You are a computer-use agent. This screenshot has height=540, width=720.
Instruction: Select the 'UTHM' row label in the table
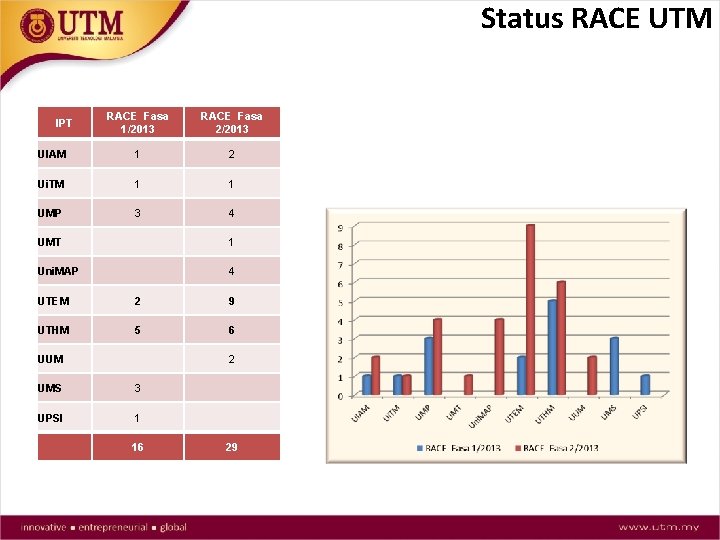54,330
